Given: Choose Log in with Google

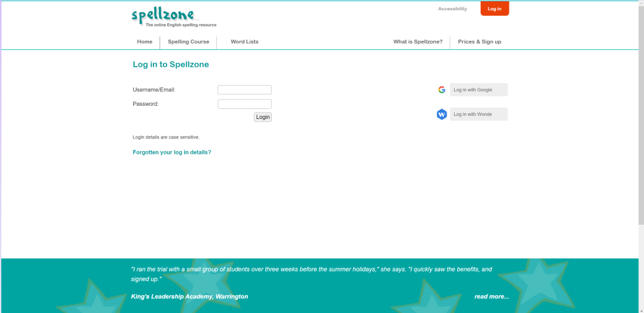Looking at the screenshot, I should click(479, 89).
